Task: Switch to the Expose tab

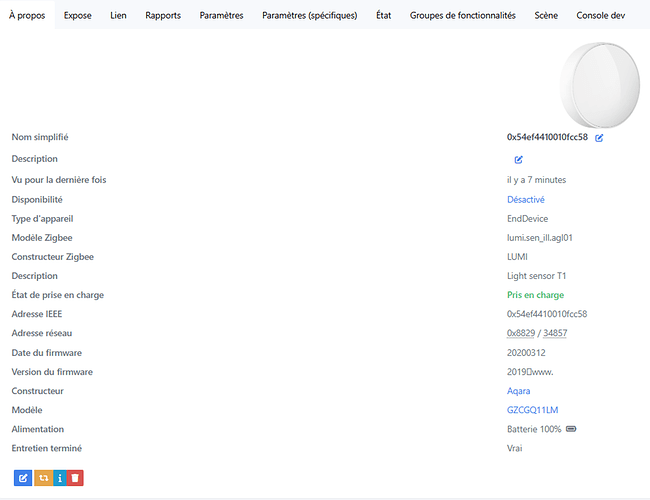Action: coord(78,15)
